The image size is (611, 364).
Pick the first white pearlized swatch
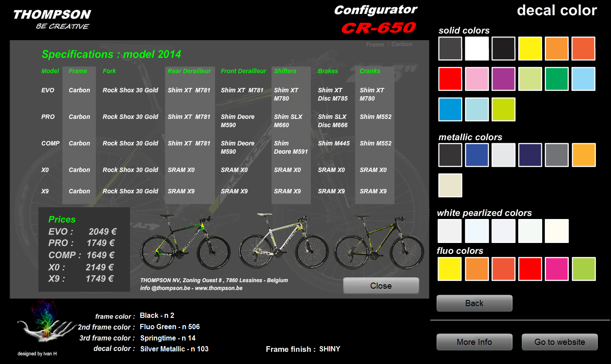click(x=450, y=231)
